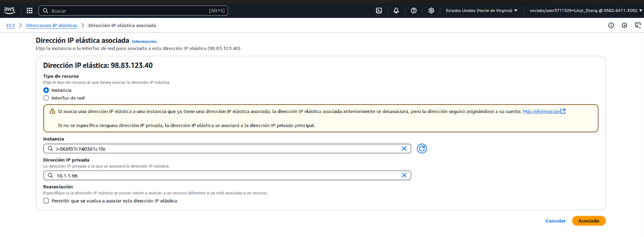Select the Interfaz de red option
The width and height of the screenshot is (644, 237).
coord(46,98)
